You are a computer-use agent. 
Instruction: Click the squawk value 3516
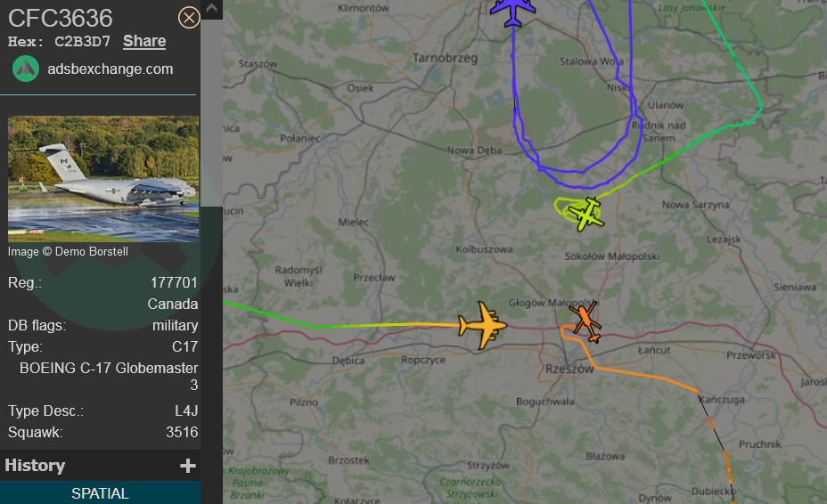182,432
